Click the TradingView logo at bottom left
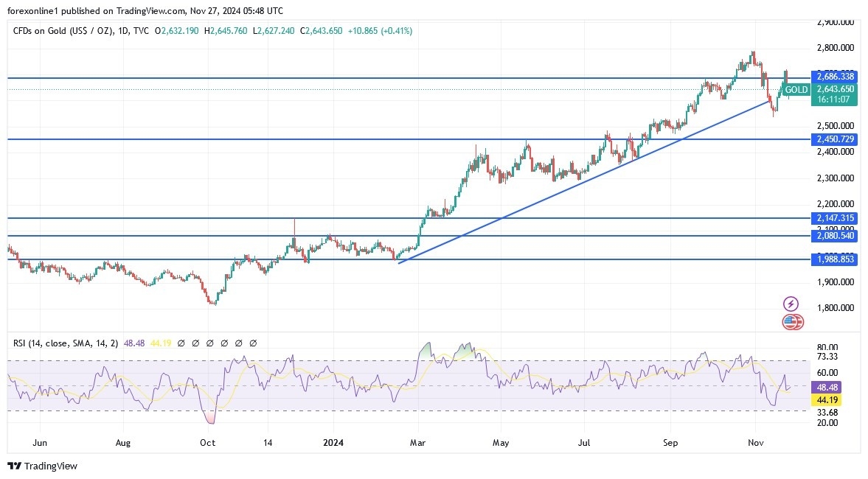868x479 pixels. (41, 466)
